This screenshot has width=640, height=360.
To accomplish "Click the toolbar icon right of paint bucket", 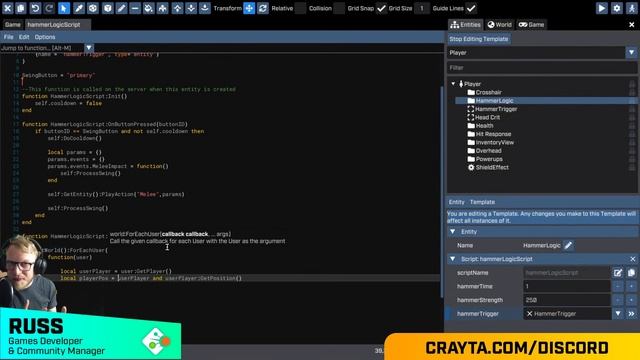I will pos(163,8).
